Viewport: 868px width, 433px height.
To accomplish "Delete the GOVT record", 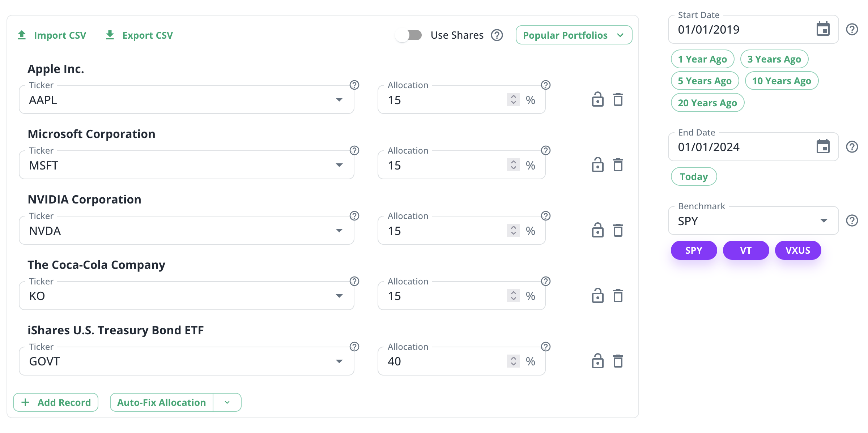I will click(x=618, y=361).
